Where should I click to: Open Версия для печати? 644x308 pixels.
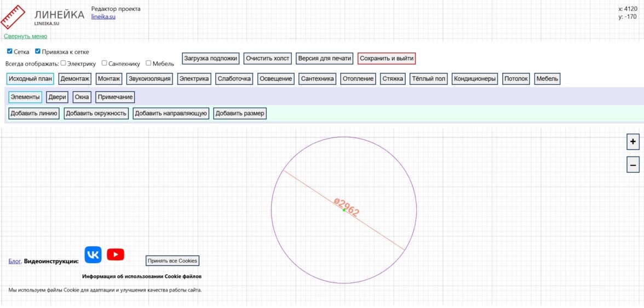point(324,58)
